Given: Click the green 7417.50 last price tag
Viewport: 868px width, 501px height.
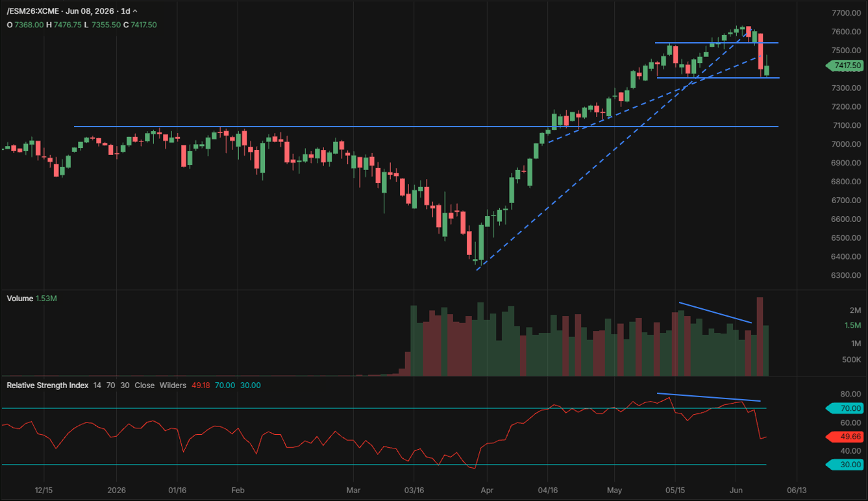Looking at the screenshot, I should pos(845,66).
